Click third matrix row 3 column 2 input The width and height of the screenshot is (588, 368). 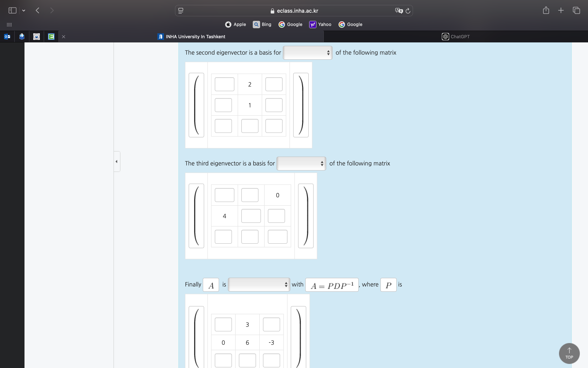tap(250, 237)
